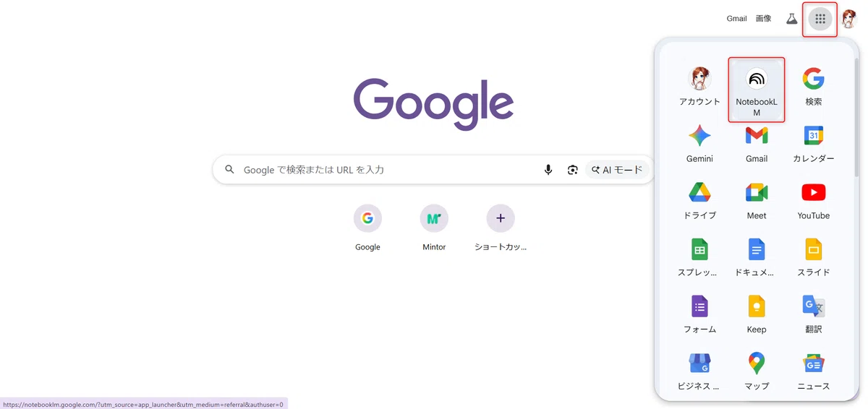Image resolution: width=868 pixels, height=409 pixels.
Task: Switch to AI モード search
Action: (616, 170)
